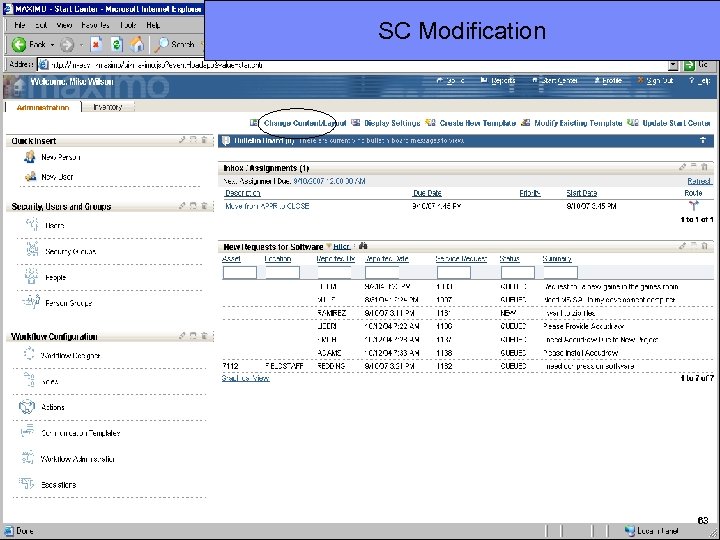The image size is (720, 540).
Task: Open Display Settings
Action: click(392, 123)
